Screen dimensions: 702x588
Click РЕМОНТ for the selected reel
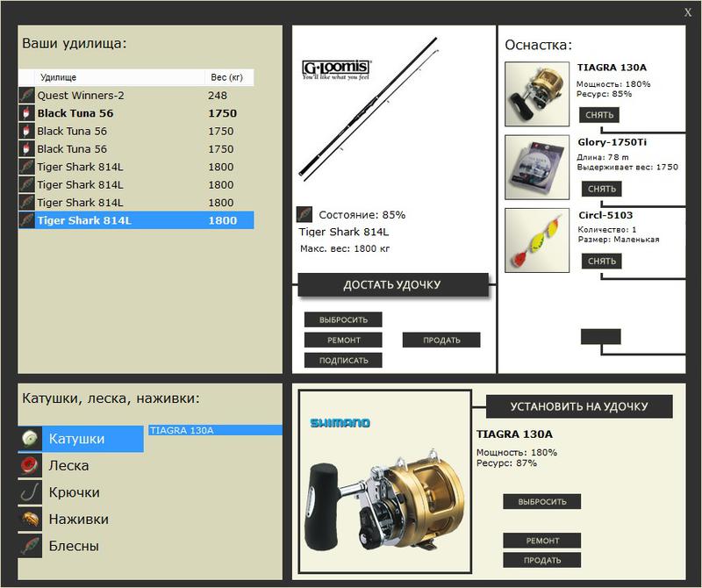542,541
